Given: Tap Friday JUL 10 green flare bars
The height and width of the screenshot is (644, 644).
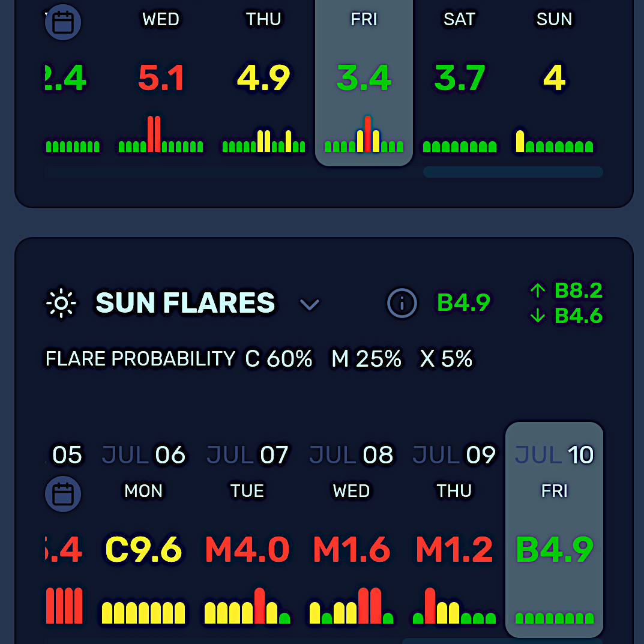Looking at the screenshot, I should [x=555, y=618].
